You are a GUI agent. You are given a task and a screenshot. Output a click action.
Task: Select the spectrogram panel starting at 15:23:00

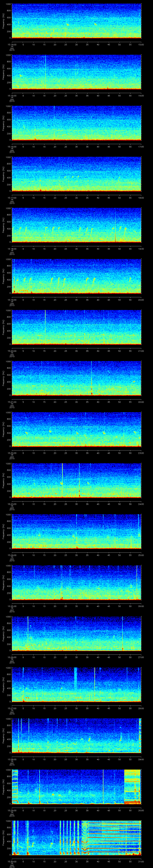pos(77,481)
